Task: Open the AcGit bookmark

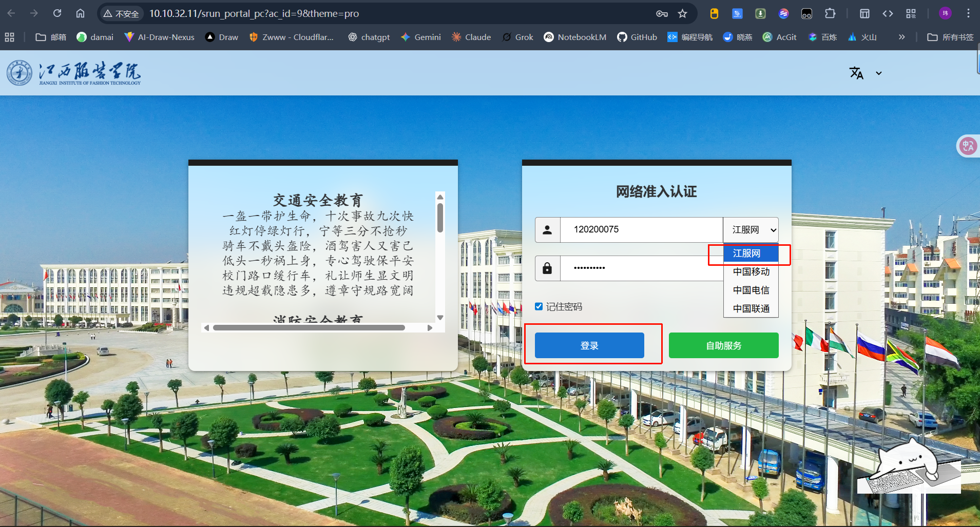Action: tap(779, 37)
